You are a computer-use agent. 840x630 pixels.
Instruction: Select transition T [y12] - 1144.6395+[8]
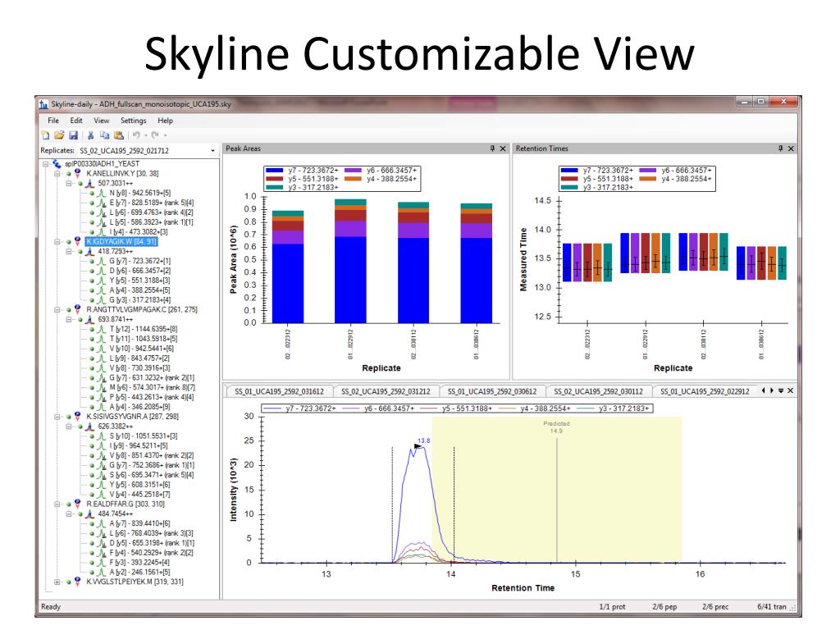(143, 329)
